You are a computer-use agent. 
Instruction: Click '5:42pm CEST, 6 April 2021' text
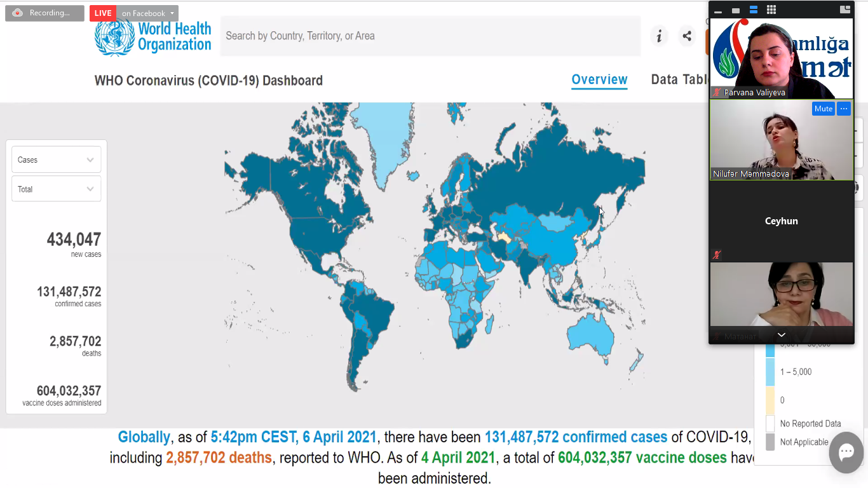click(294, 437)
